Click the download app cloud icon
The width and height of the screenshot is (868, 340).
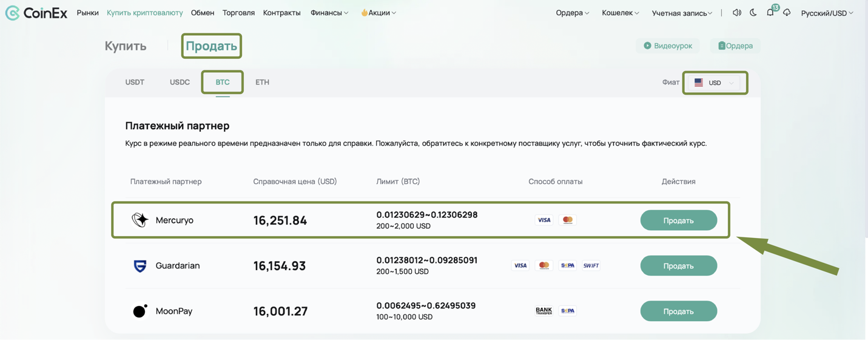tap(787, 13)
